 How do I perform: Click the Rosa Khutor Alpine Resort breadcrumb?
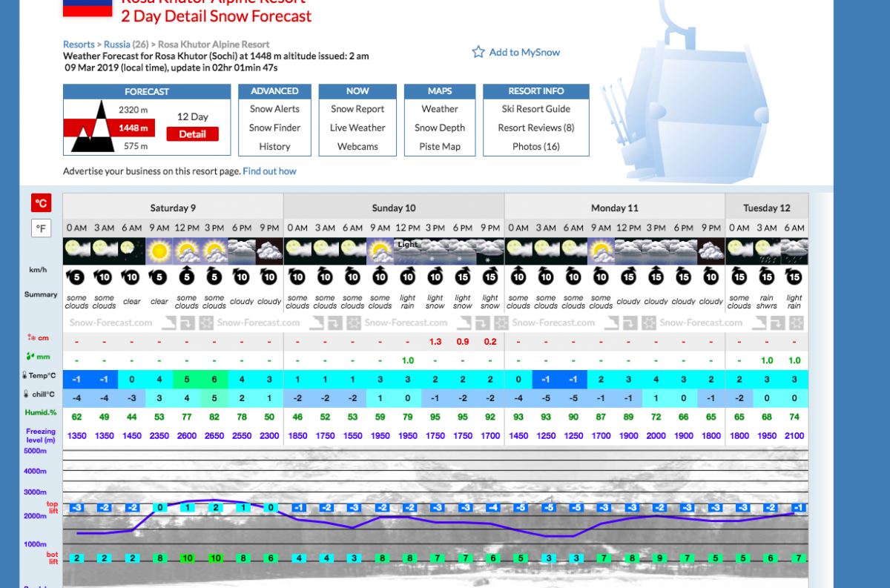214,44
